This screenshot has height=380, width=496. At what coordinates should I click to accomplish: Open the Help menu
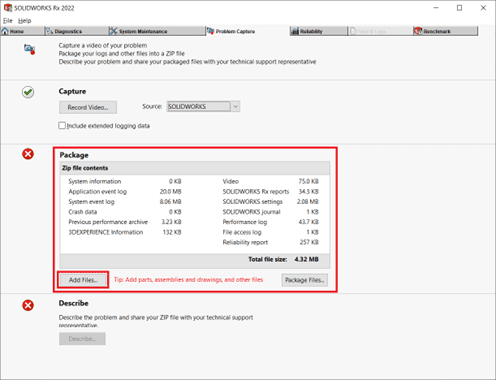click(24, 21)
